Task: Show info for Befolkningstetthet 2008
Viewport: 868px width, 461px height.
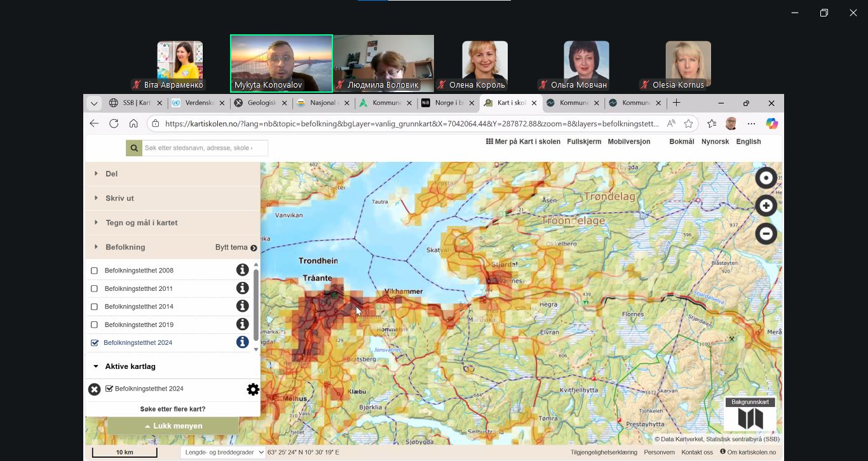Action: coord(242,270)
